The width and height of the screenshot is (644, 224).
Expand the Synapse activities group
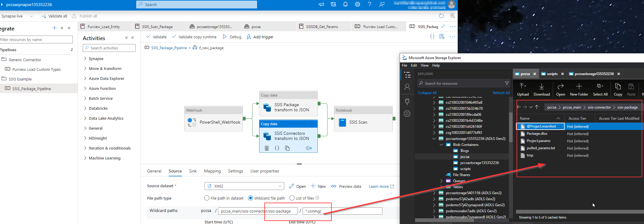point(85,58)
